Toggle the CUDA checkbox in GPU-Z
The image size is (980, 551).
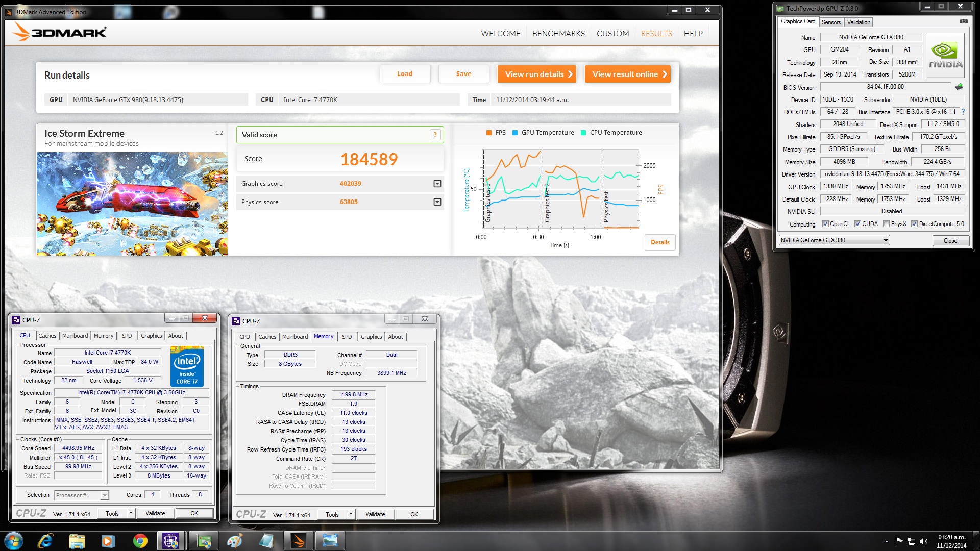click(857, 224)
